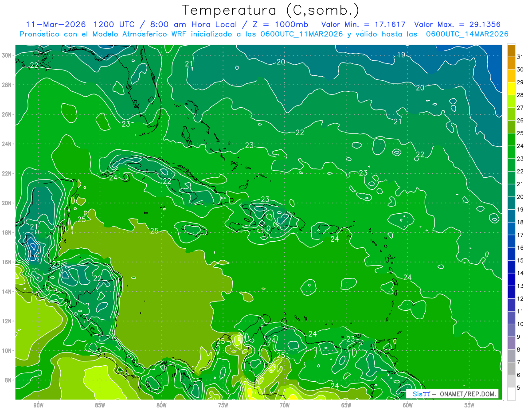Click the '14N' latitude axis label
This screenshot has height=411, width=532.
click(x=7, y=292)
